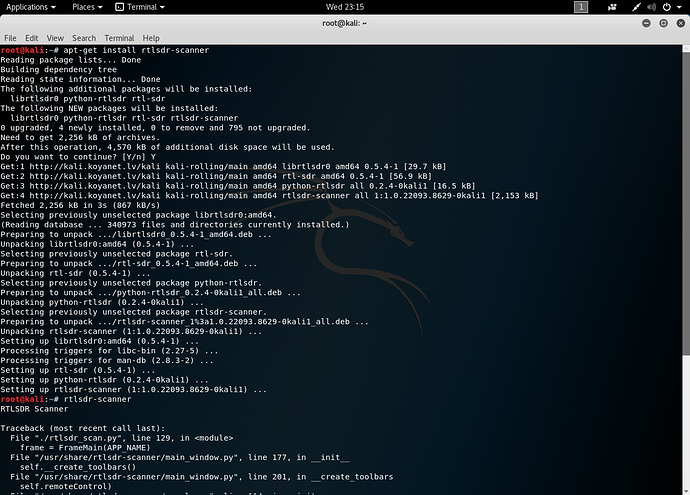Screen dimensions: 690x495
Task: Click the 'Building dependency tree' line
Action: point(59,70)
